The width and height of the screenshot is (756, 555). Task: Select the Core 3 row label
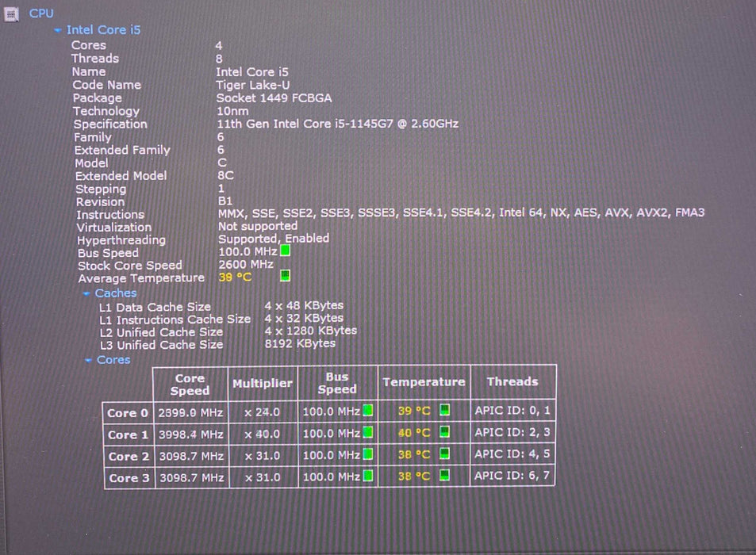click(x=129, y=478)
